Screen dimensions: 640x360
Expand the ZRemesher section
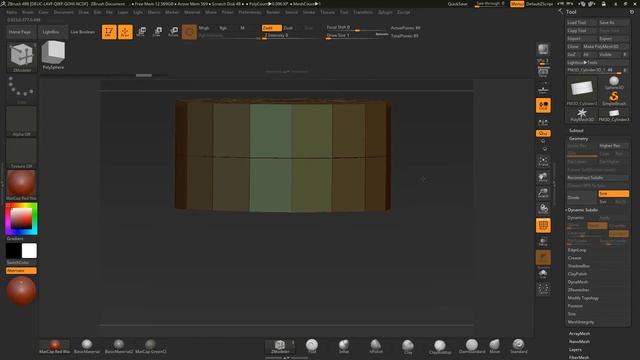578,290
